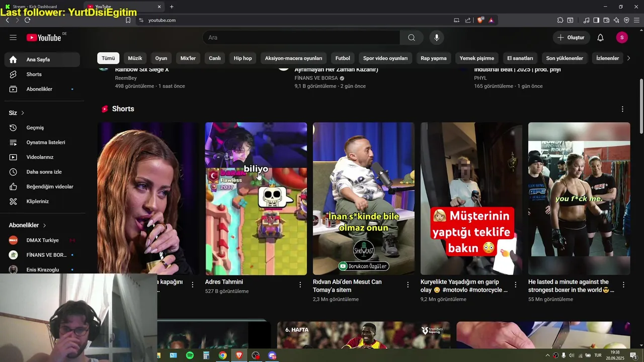This screenshot has width=644, height=362.
Task: Show hidden system tray icons chevron
Action: [548, 355]
